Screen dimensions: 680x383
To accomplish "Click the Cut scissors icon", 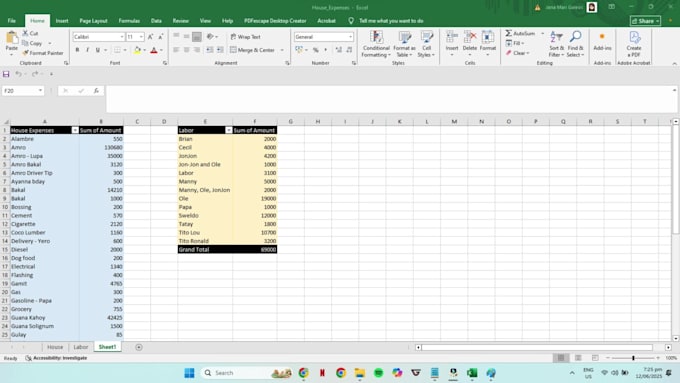I will click(x=25, y=33).
